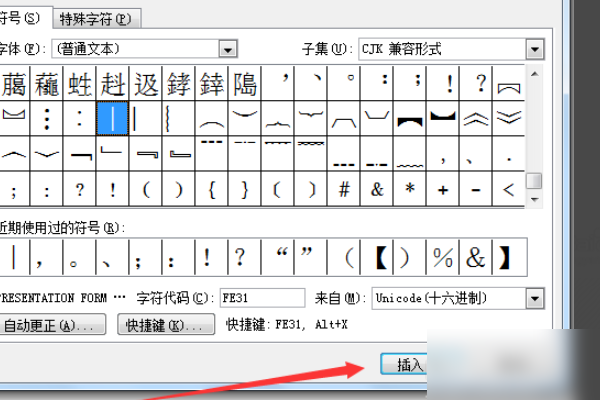Choose the vertical three-dot ellipsis symbol
Viewport: 600px width, 400px height.
click(x=47, y=118)
